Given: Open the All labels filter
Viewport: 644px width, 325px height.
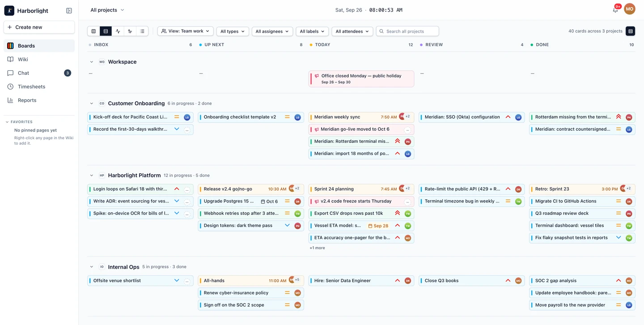Looking at the screenshot, I should [x=312, y=31].
